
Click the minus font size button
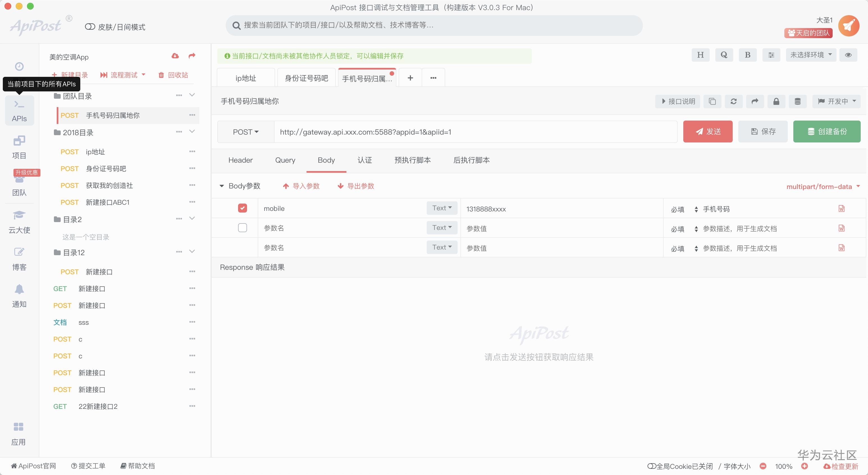763,466
